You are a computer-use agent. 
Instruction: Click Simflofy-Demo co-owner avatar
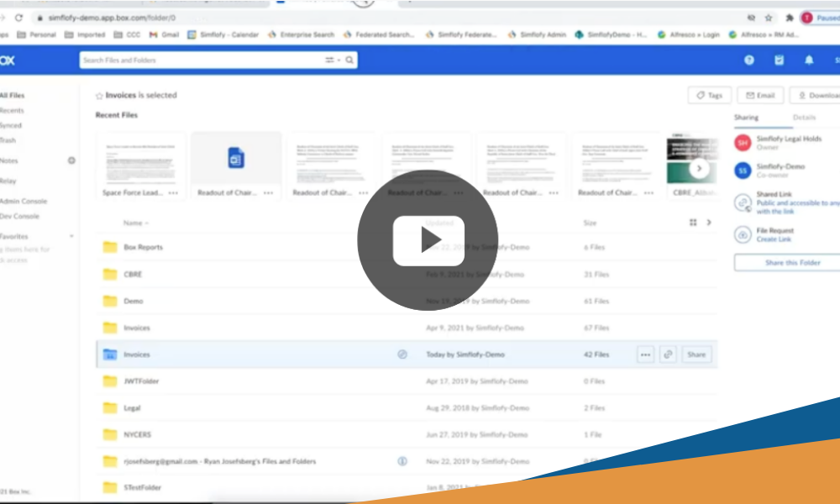click(x=743, y=171)
